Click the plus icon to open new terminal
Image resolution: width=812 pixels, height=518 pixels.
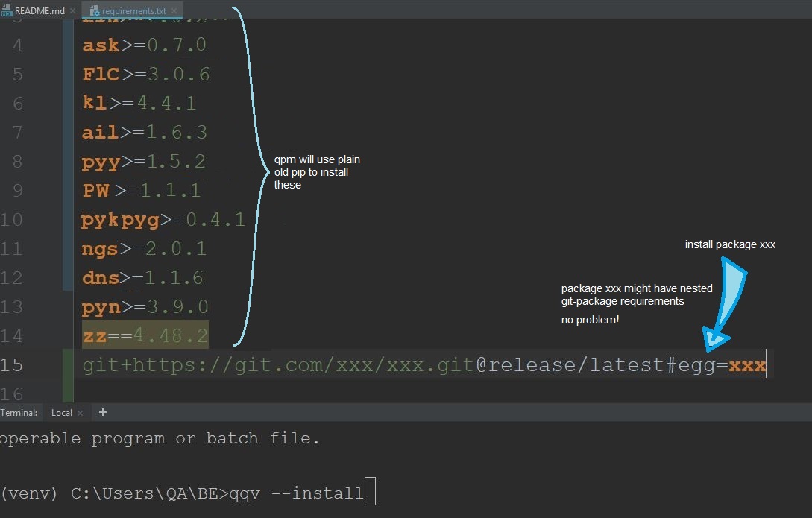[x=103, y=411]
